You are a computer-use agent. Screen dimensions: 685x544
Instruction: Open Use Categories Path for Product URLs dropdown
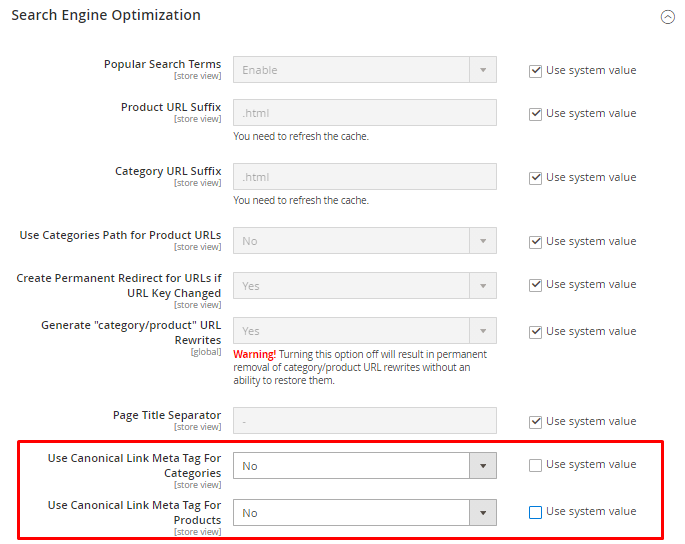click(364, 241)
